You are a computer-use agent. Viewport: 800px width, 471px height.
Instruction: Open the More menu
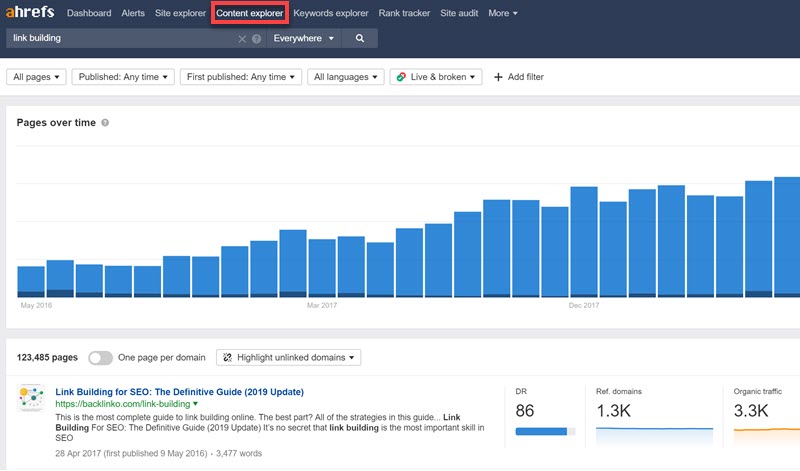503,13
